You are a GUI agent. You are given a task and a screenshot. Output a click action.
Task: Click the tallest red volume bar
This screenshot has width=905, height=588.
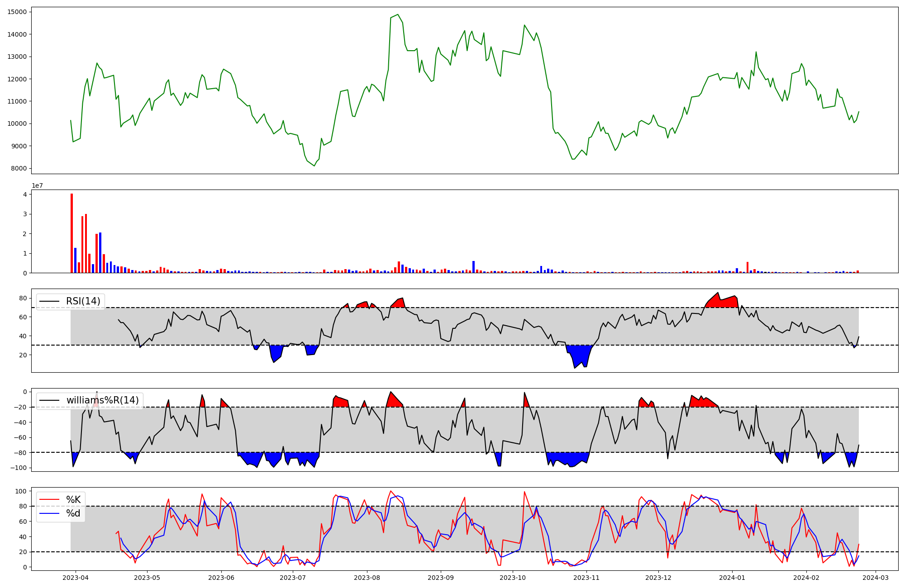tap(71, 233)
